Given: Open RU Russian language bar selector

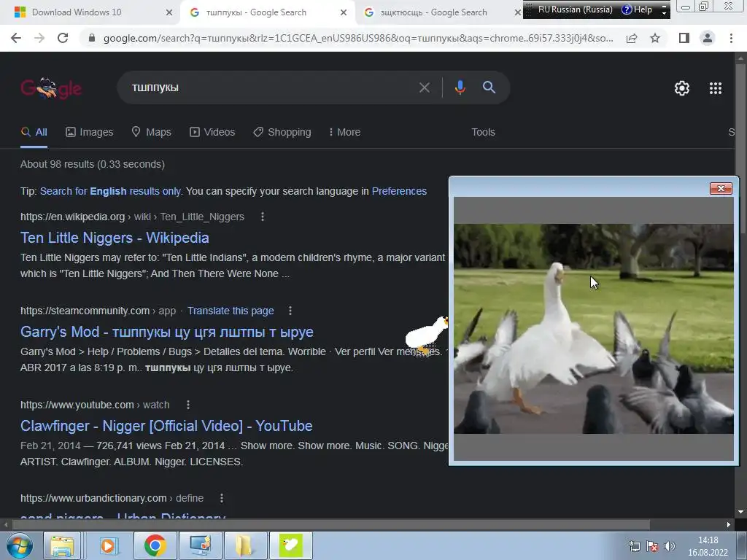Looking at the screenshot, I should coord(575,9).
